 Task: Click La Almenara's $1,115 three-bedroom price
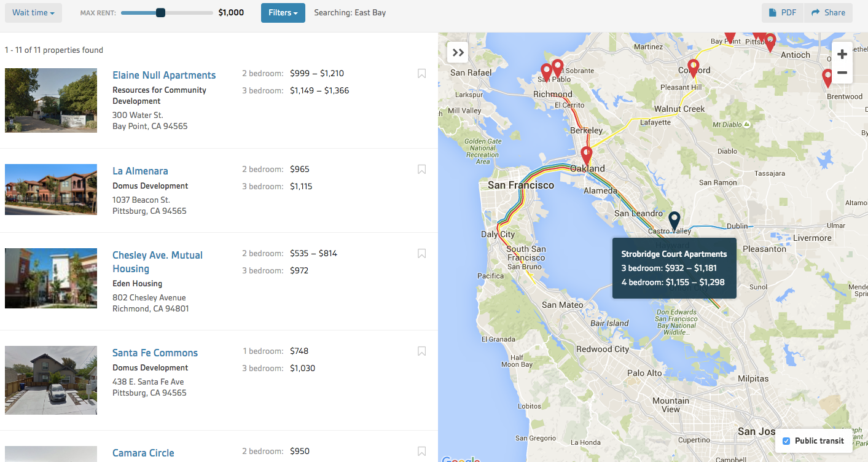301,187
